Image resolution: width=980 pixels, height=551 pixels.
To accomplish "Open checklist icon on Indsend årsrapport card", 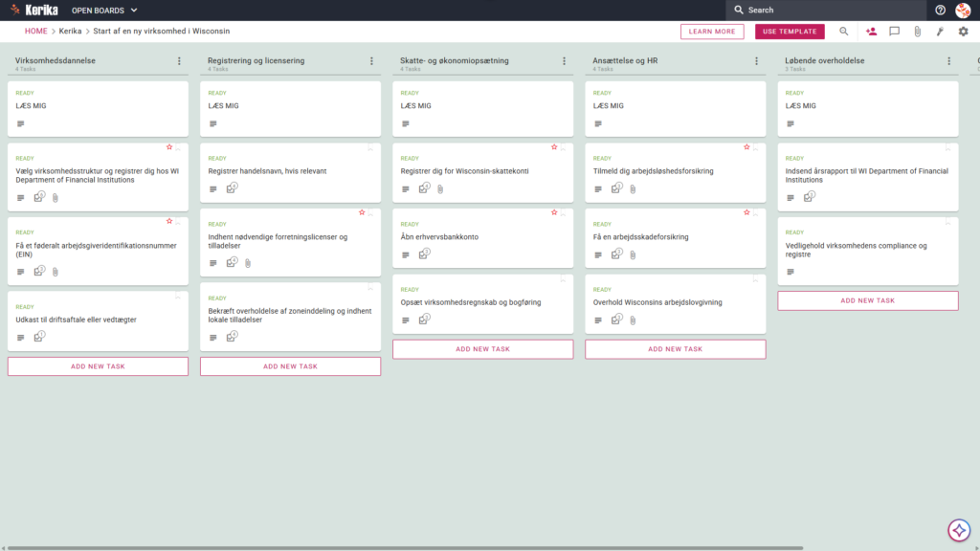I will (810, 197).
